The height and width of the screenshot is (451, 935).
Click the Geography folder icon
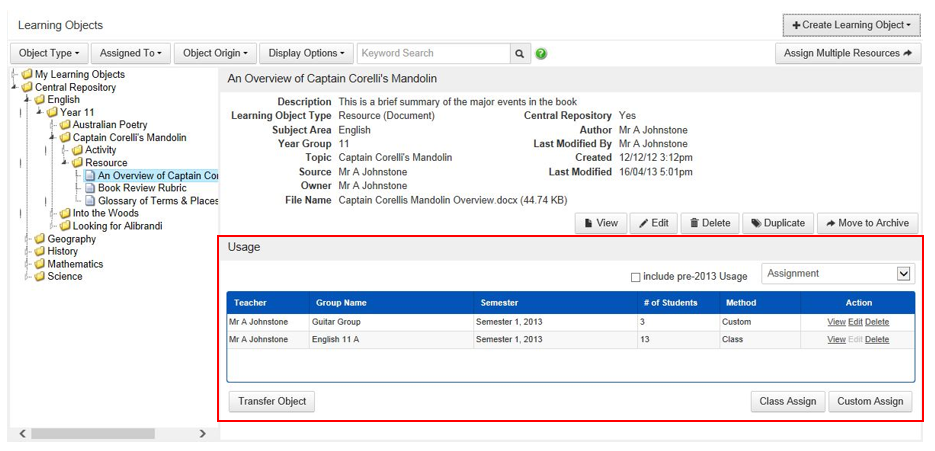(40, 239)
